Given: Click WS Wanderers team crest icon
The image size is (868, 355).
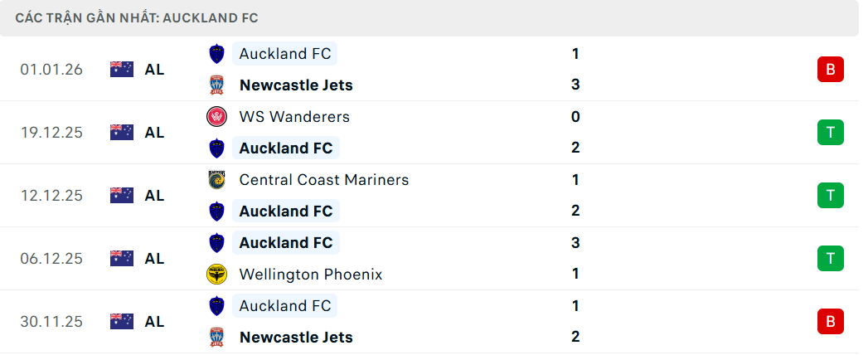Looking at the screenshot, I should (216, 117).
